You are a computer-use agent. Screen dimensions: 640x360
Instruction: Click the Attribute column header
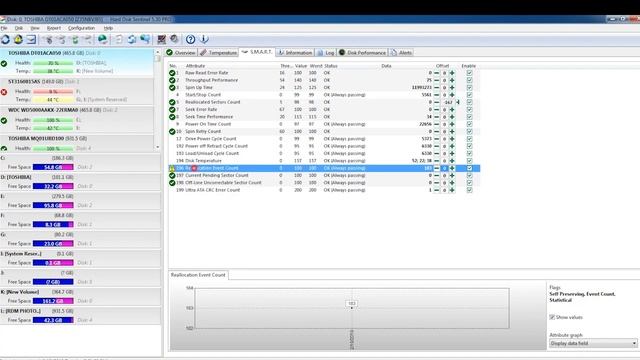tap(195, 66)
